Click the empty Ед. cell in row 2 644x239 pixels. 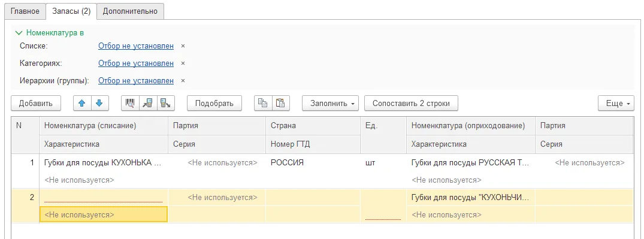[x=383, y=205]
